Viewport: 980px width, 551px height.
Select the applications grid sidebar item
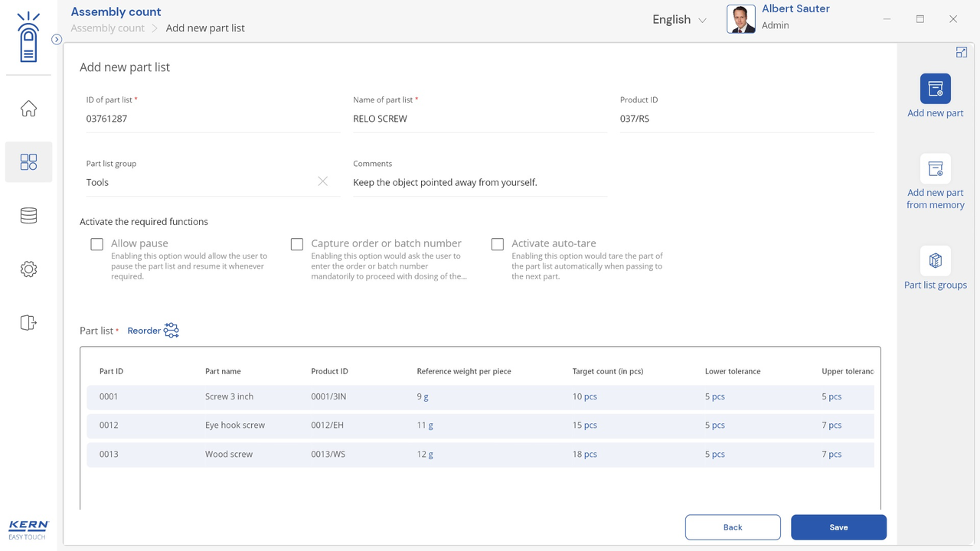(28, 162)
